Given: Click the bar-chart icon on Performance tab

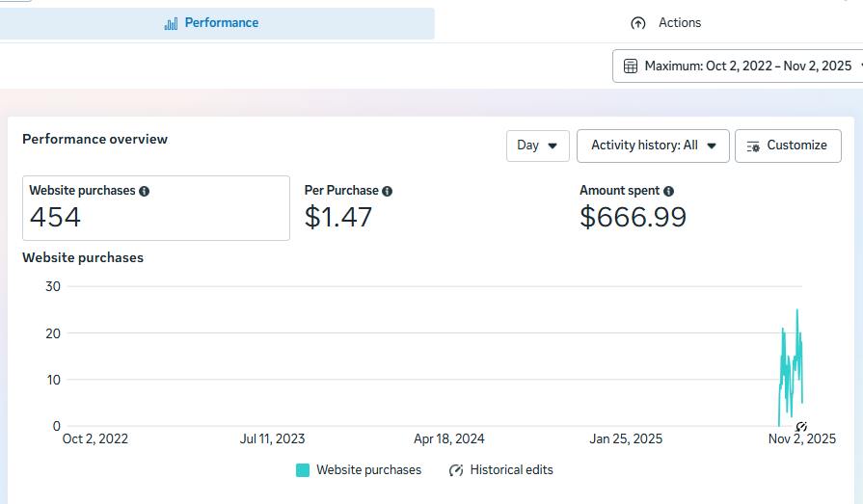Looking at the screenshot, I should pyautogui.click(x=171, y=23).
